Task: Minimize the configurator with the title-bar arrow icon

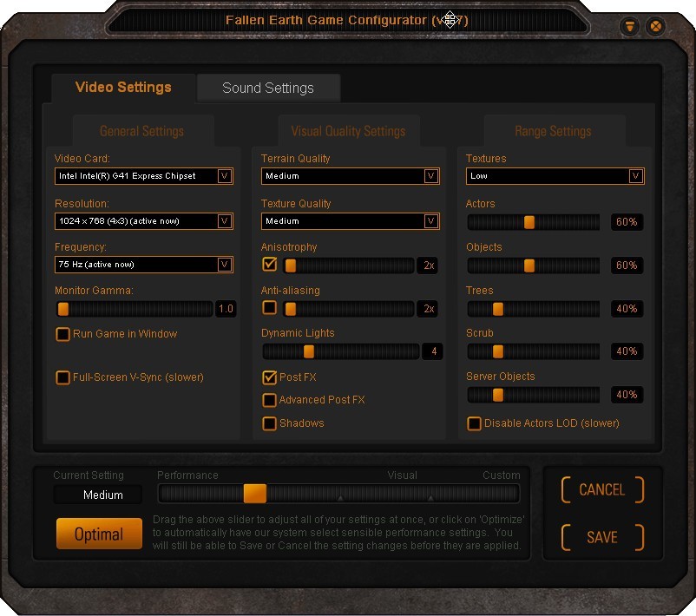Action: pos(630,26)
